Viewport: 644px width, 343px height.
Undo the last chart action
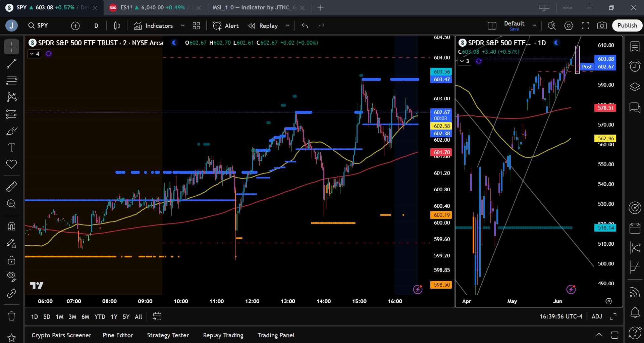click(x=305, y=26)
